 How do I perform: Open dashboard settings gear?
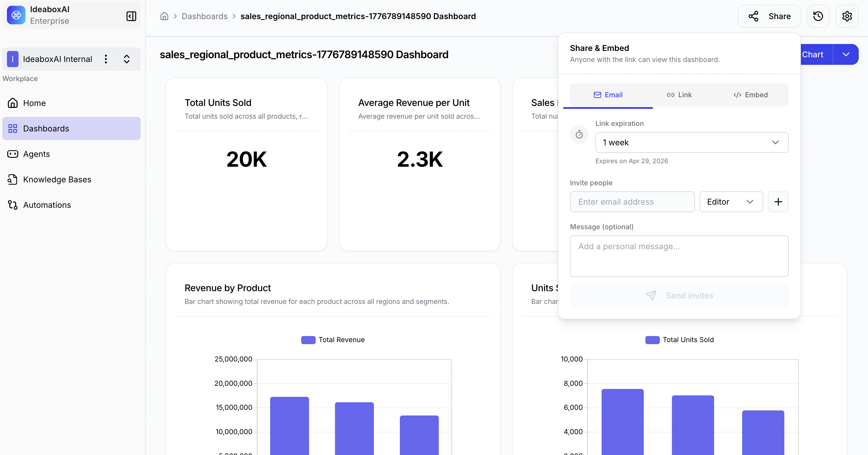pyautogui.click(x=847, y=16)
